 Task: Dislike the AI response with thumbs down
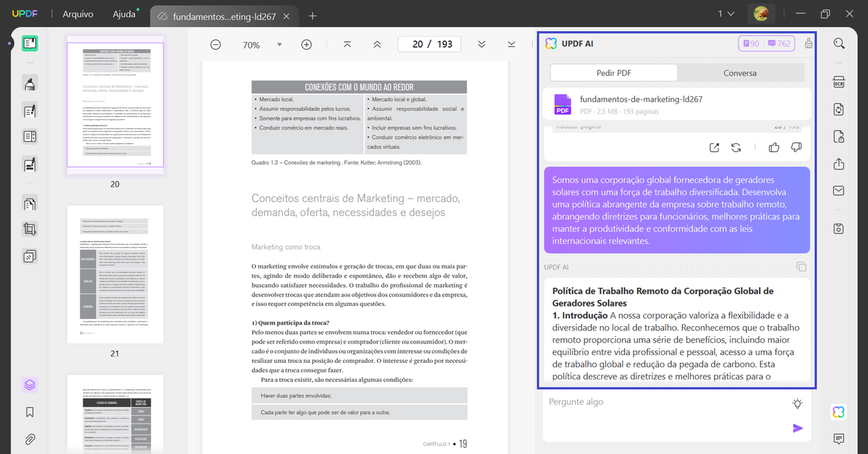(x=796, y=147)
